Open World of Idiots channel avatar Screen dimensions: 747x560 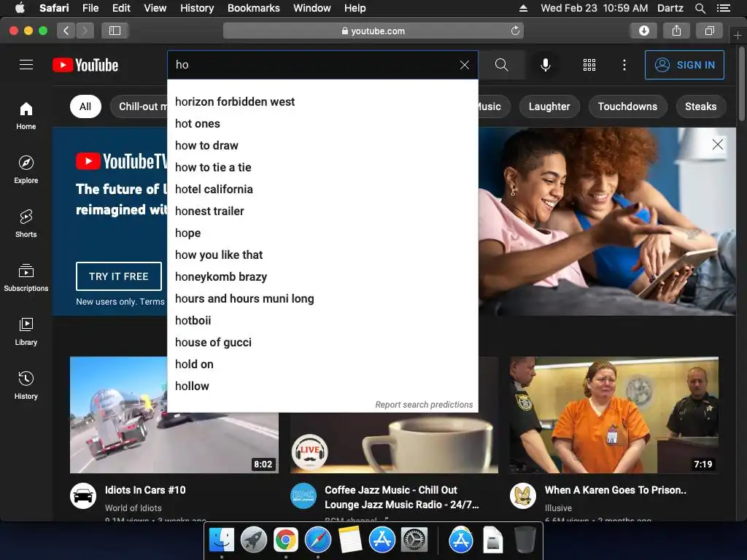point(83,496)
